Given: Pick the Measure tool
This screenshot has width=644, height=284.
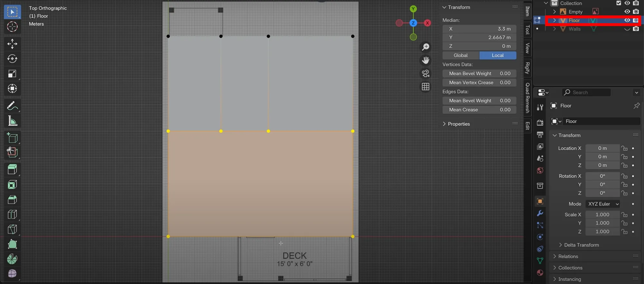Looking at the screenshot, I should pos(12,121).
